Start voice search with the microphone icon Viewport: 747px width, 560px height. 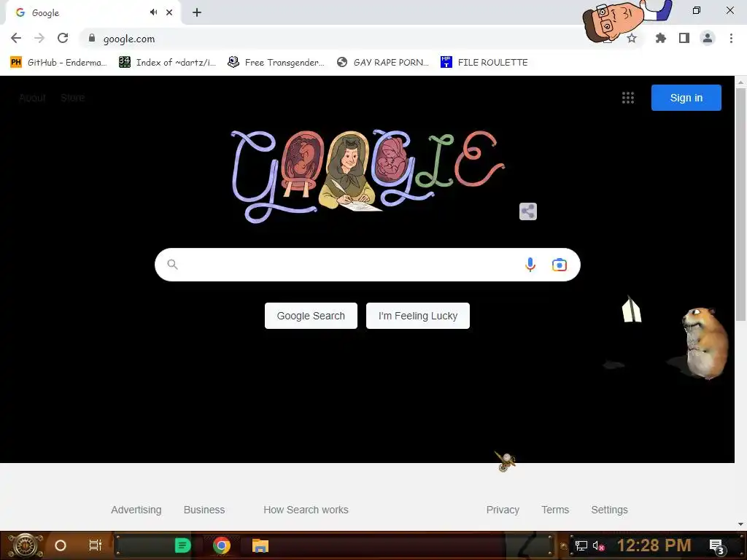point(530,264)
